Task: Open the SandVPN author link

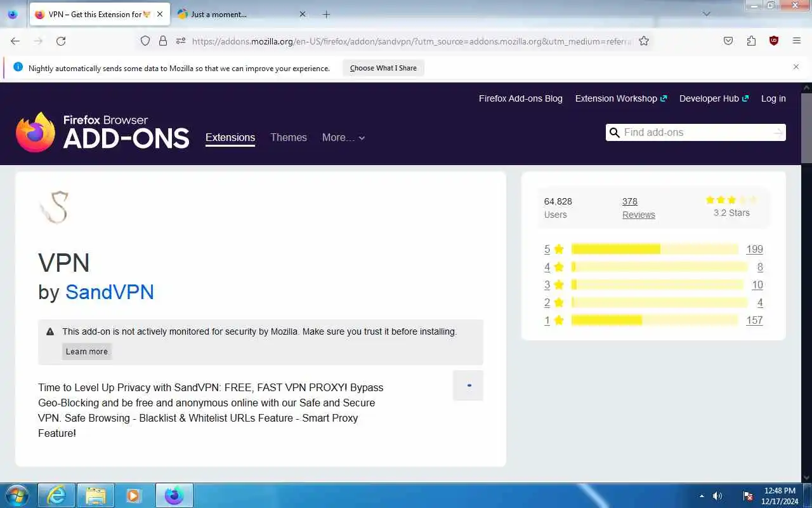Action: coord(110,291)
